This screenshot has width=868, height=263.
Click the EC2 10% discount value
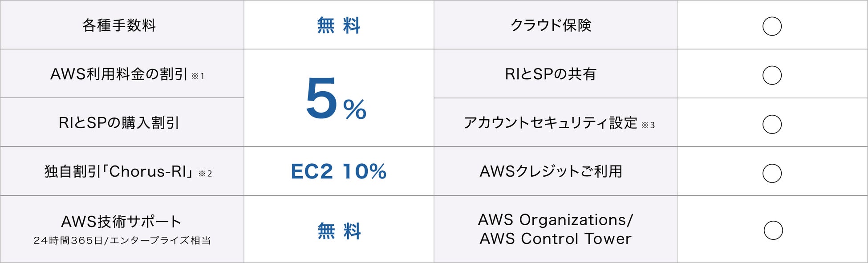(339, 171)
